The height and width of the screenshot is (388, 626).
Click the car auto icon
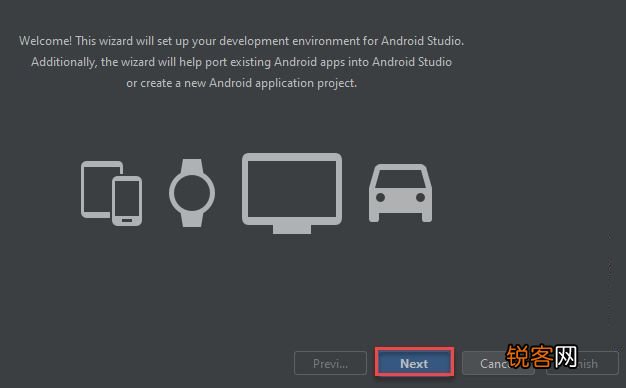coord(400,193)
